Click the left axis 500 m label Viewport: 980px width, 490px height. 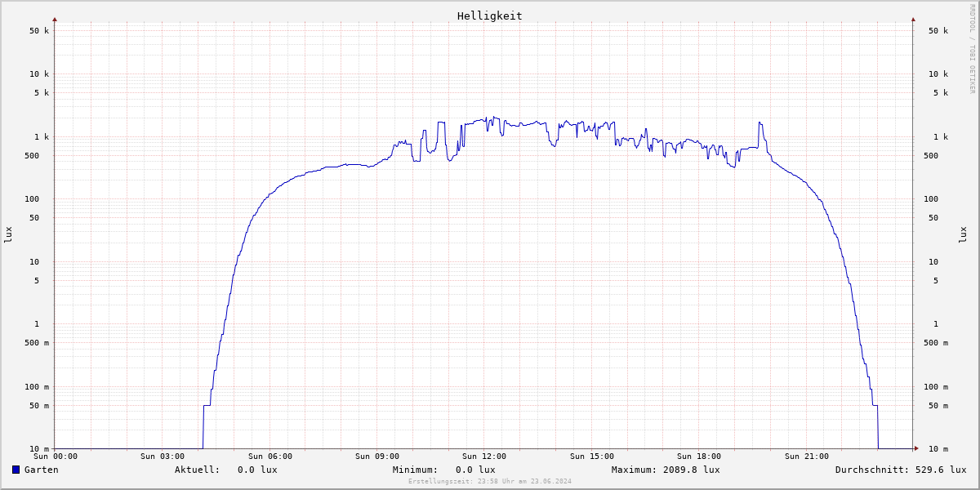click(x=37, y=342)
